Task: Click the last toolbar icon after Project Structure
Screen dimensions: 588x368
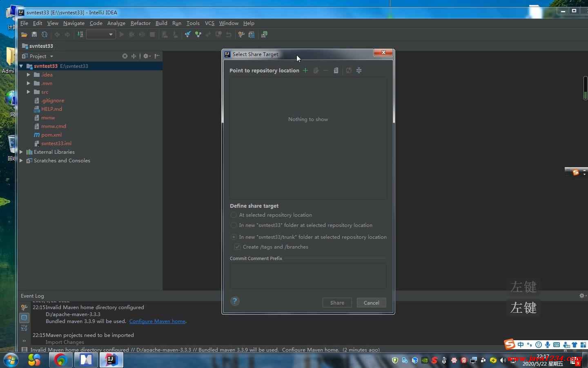Action: 264,35
